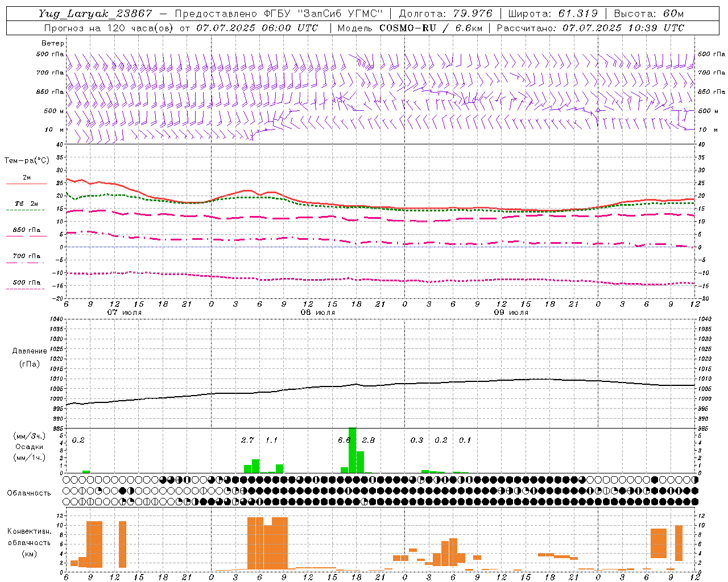Click the Осадки panel title
Screen dimensions: 728x582
point(30,447)
